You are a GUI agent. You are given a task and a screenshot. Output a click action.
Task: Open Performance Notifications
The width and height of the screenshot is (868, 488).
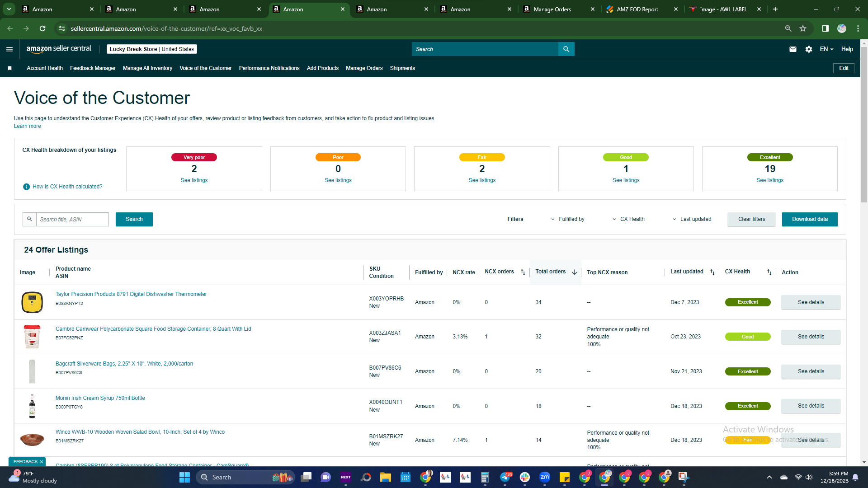269,68
